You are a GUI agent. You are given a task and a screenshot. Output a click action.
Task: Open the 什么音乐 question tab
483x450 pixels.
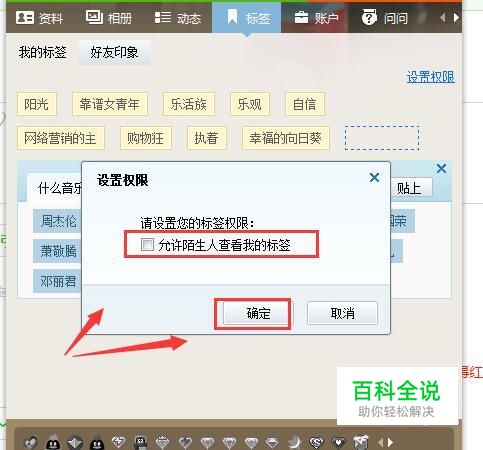point(55,188)
